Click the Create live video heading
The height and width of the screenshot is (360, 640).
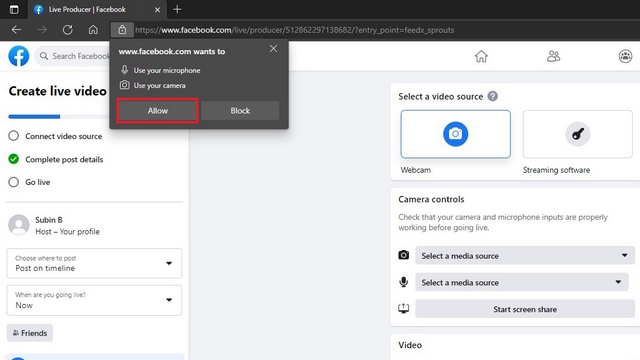[x=58, y=91]
